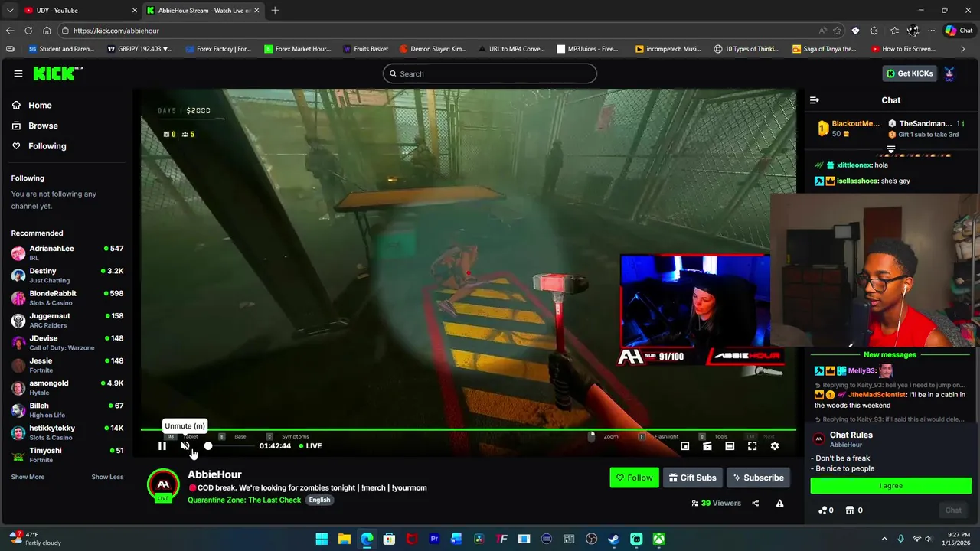The width and height of the screenshot is (980, 551).
Task: Pause the AbbieHour stream
Action: [x=162, y=446]
